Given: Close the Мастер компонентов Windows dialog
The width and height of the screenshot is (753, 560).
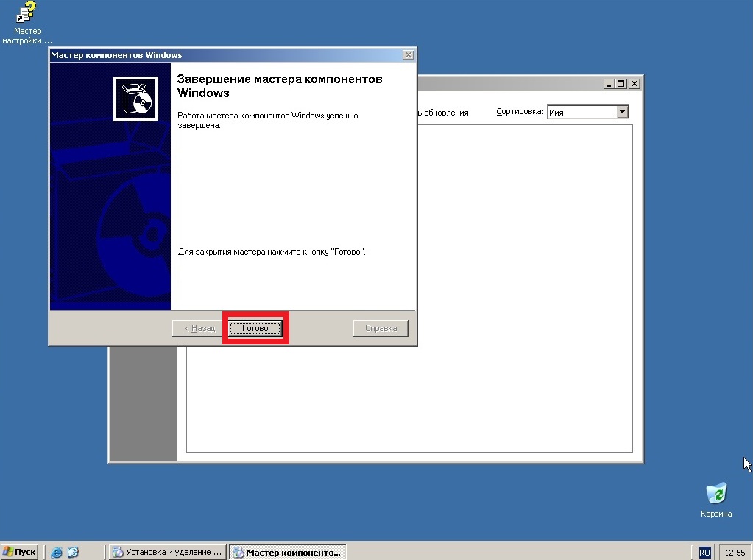Looking at the screenshot, I should coord(409,54).
